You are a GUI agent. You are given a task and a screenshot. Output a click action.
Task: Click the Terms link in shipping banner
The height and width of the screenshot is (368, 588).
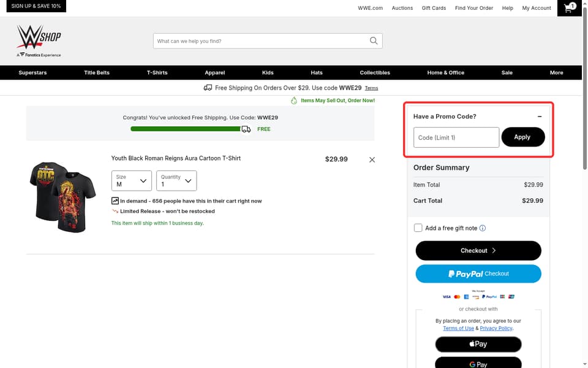371,88
